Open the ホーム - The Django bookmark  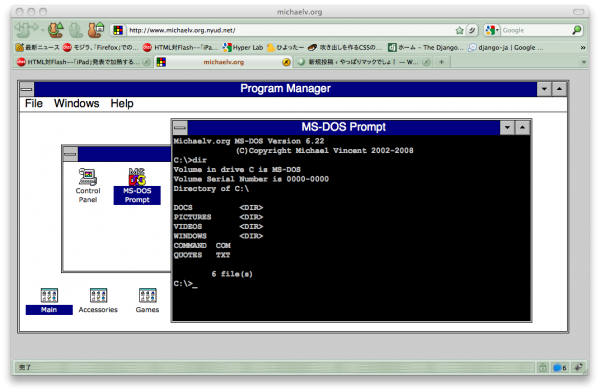click(426, 47)
